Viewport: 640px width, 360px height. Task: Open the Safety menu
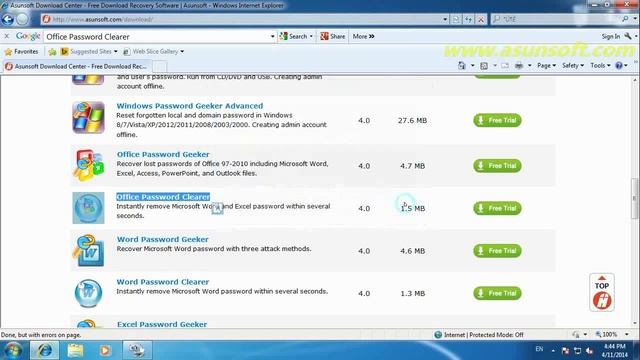pos(573,65)
